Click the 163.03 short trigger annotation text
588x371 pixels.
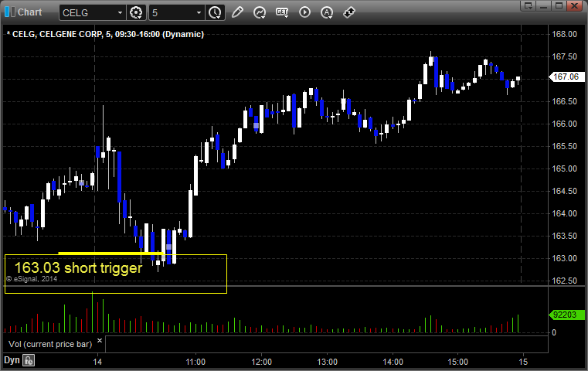(x=78, y=268)
